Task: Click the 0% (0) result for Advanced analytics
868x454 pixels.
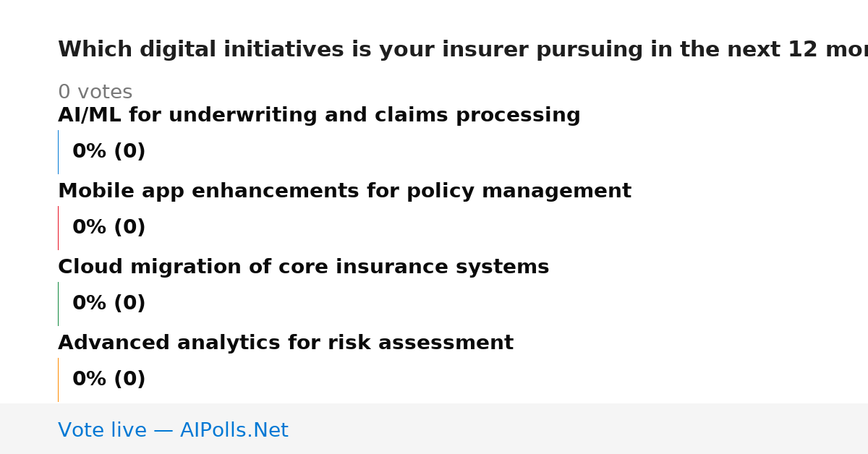Action: (x=109, y=380)
